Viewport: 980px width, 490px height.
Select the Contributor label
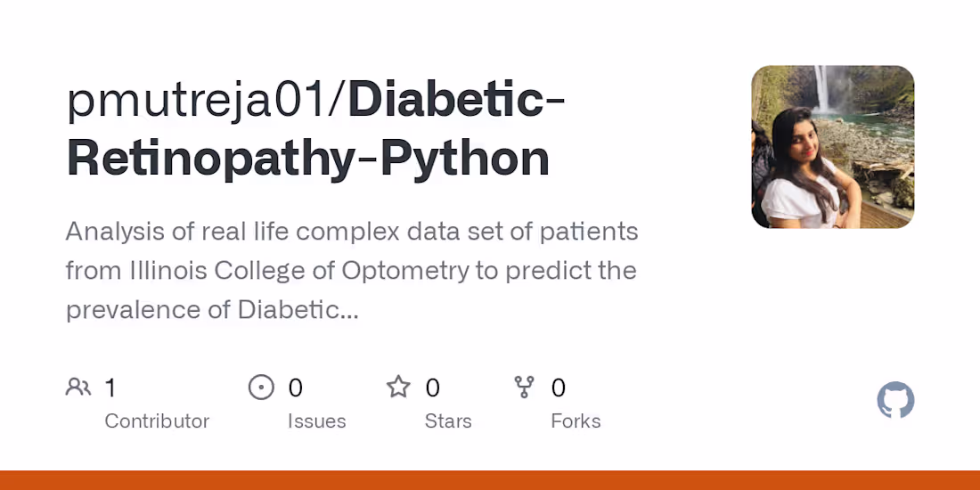point(157,421)
